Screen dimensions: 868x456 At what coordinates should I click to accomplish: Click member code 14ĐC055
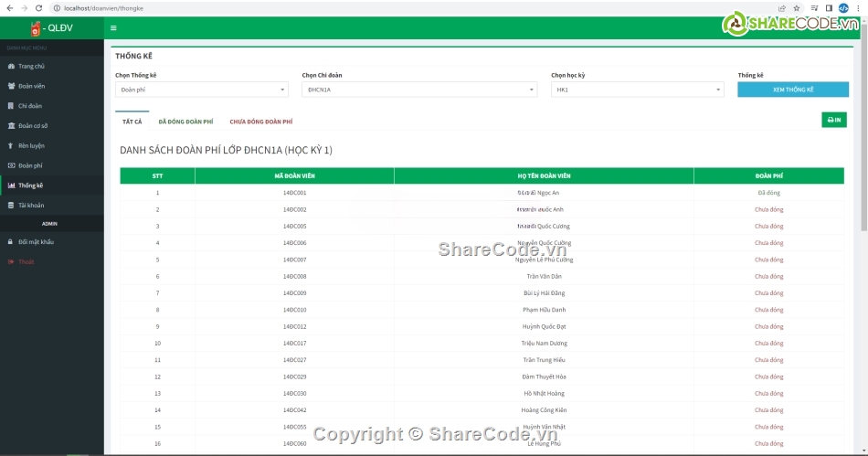click(x=294, y=428)
